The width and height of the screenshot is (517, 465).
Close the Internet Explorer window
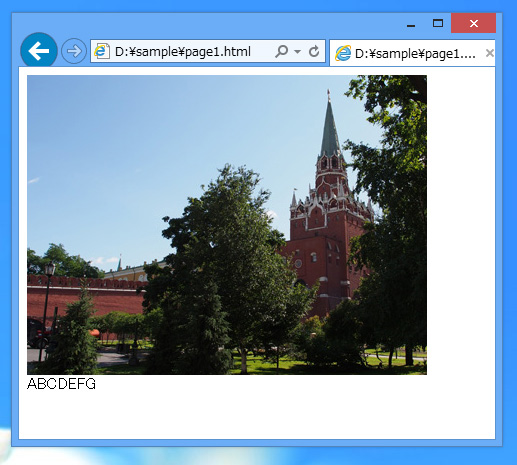(473, 23)
